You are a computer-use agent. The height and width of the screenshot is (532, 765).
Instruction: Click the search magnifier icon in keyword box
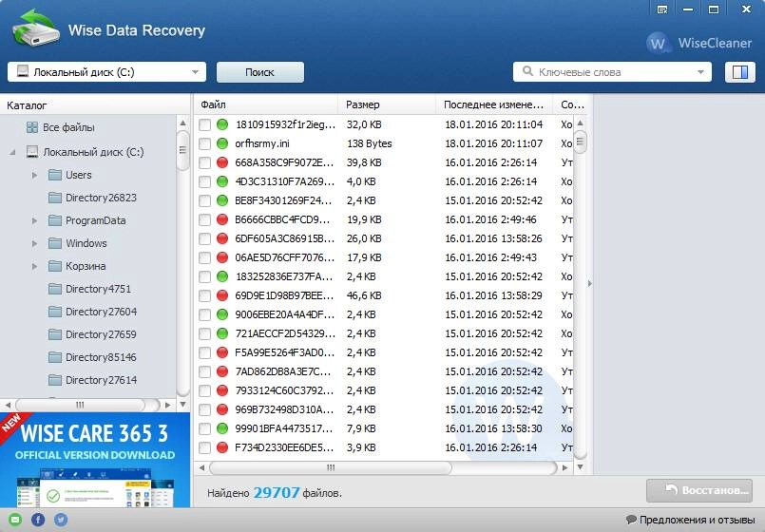(527, 71)
